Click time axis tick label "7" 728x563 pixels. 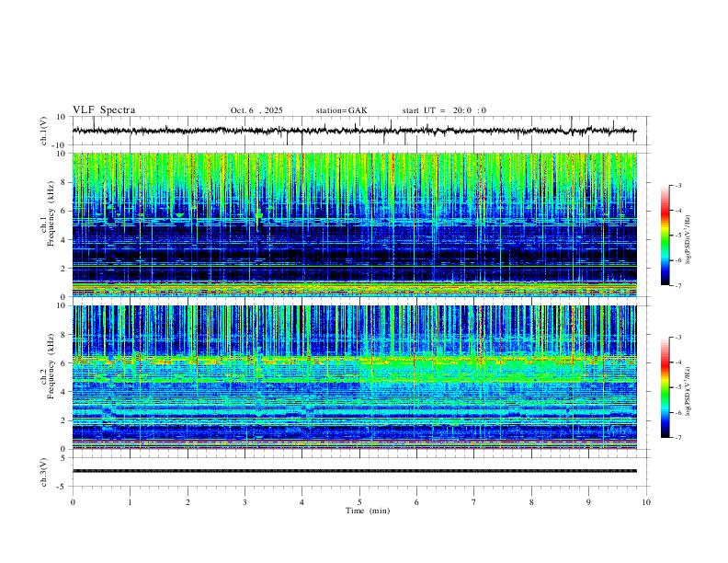pos(474,502)
